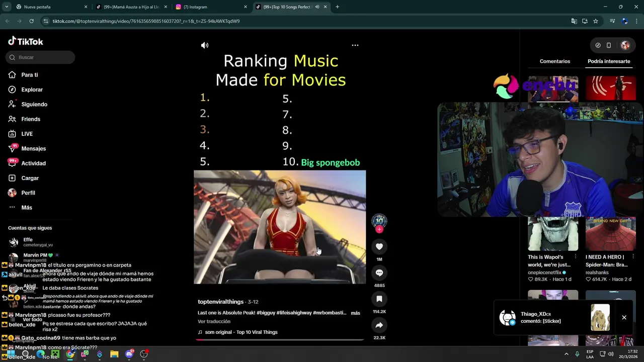This screenshot has width=644, height=362.
Task: Open the system volume control
Action: [x=610, y=354]
